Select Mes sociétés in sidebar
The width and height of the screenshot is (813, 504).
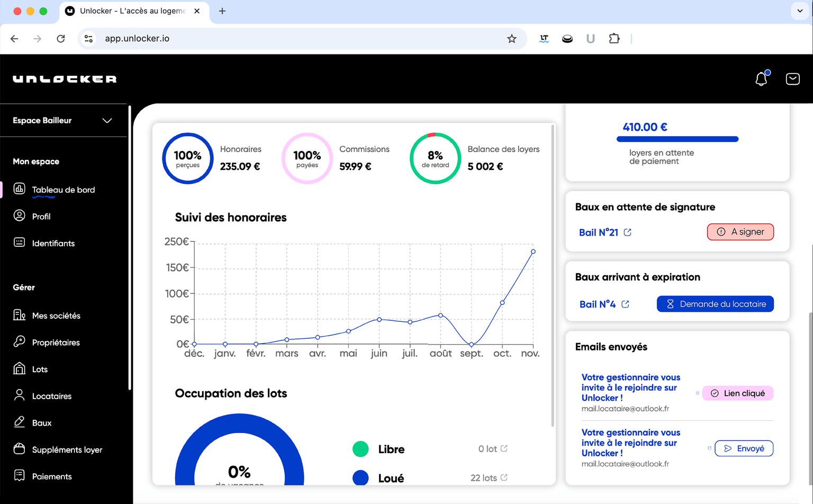tap(56, 316)
